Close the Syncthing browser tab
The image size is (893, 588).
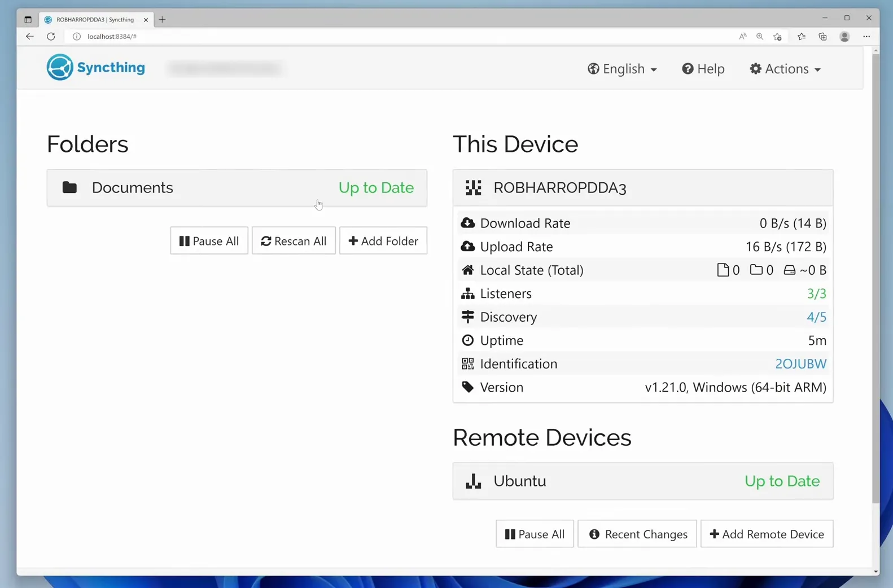pos(146,19)
